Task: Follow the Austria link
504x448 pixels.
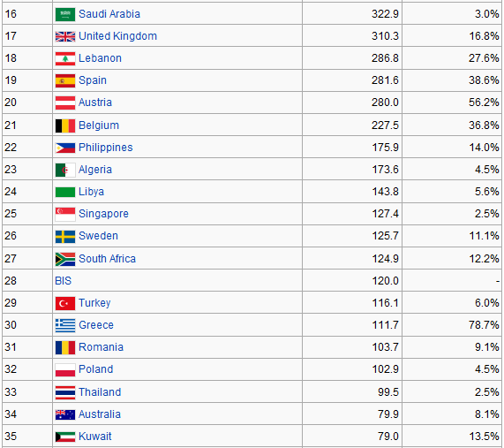Action: [x=95, y=103]
